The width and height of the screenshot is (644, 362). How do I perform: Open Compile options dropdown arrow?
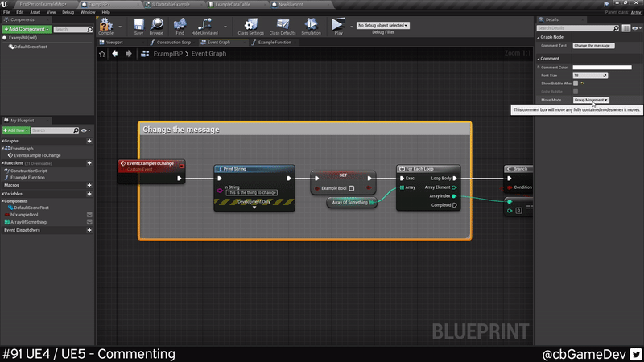(120, 27)
